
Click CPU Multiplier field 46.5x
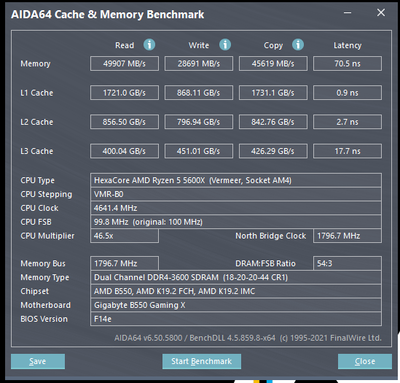124,236
